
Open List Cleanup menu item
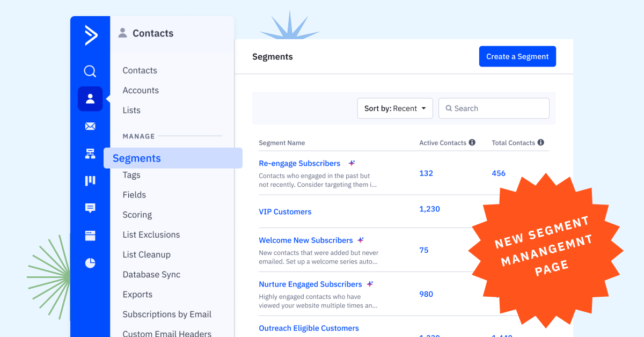pos(147,254)
